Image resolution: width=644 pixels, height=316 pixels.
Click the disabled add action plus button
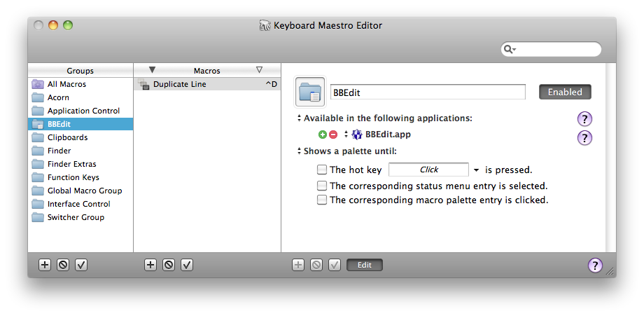(298, 265)
